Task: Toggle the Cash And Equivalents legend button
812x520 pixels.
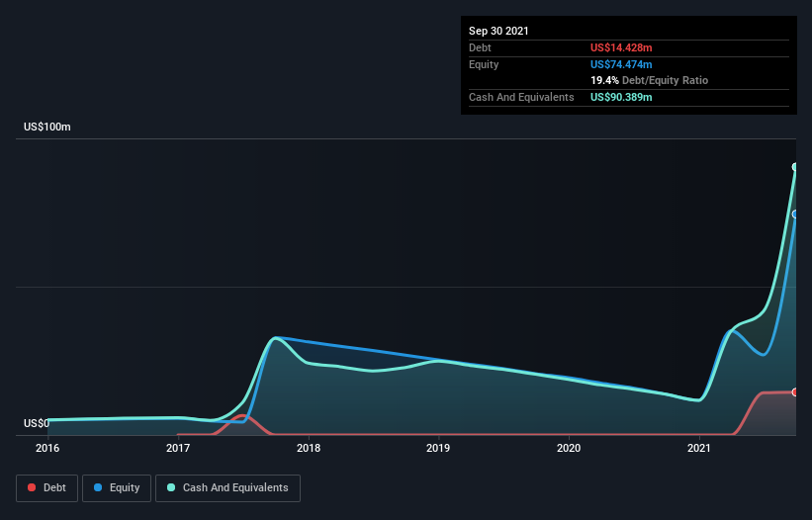Action: click(x=227, y=488)
